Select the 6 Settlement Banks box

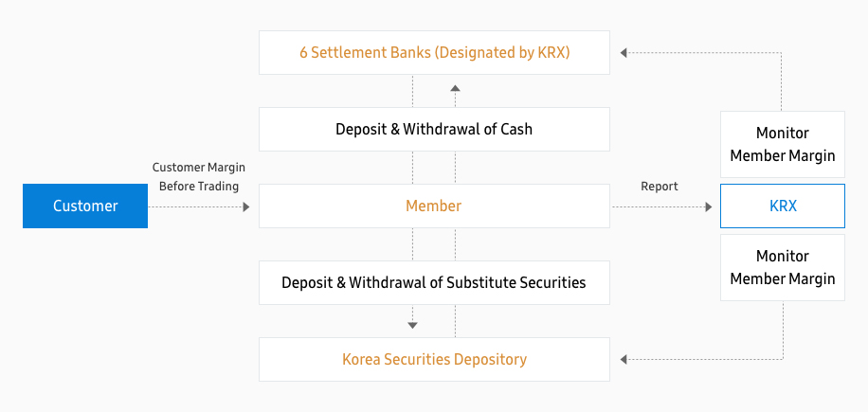point(434,53)
